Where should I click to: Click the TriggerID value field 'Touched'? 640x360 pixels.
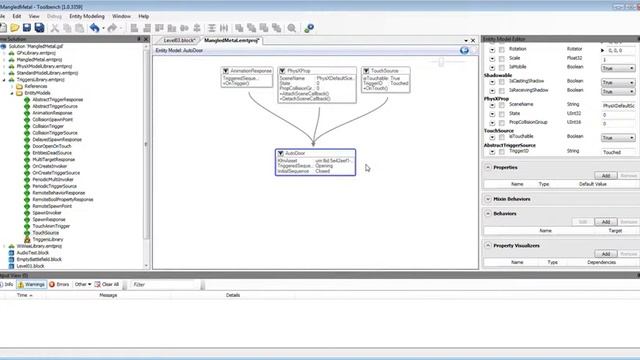[618, 152]
